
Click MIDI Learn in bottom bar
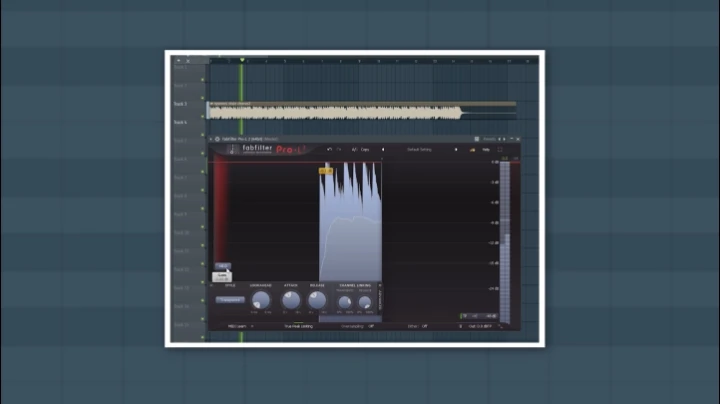[x=237, y=326]
